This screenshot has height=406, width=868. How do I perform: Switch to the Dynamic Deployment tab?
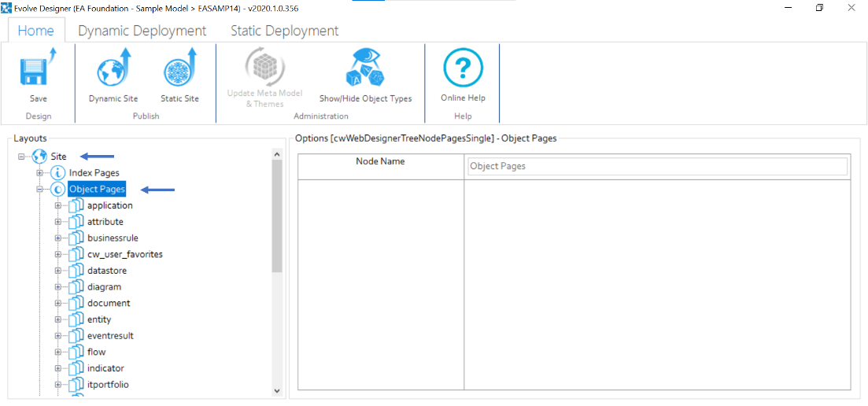click(142, 31)
